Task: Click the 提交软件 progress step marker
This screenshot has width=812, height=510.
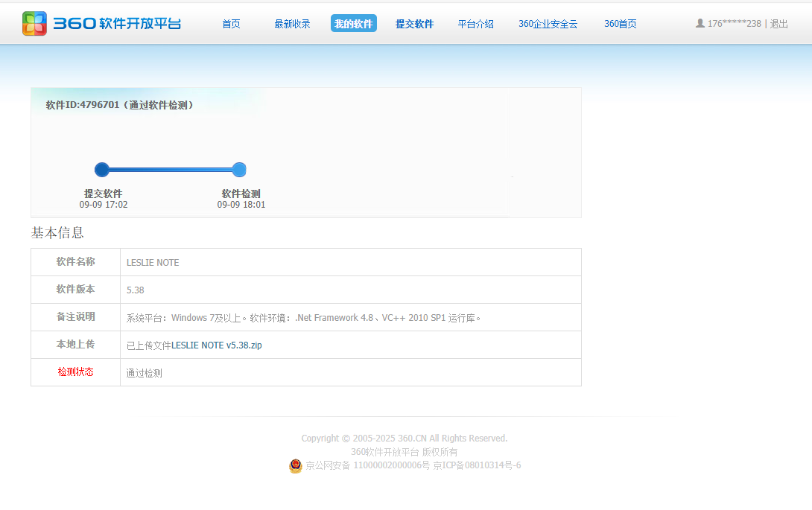Action: pos(102,169)
